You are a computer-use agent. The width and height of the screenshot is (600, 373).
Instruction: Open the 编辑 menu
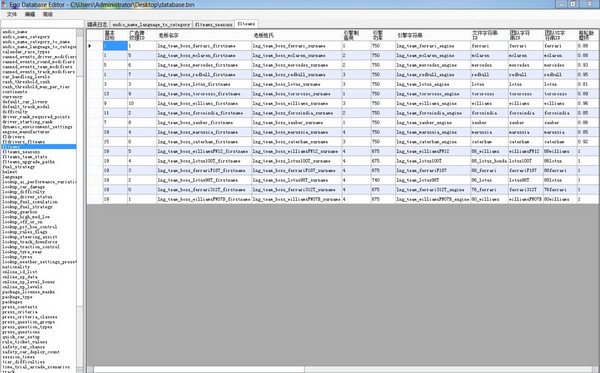[x=30, y=15]
